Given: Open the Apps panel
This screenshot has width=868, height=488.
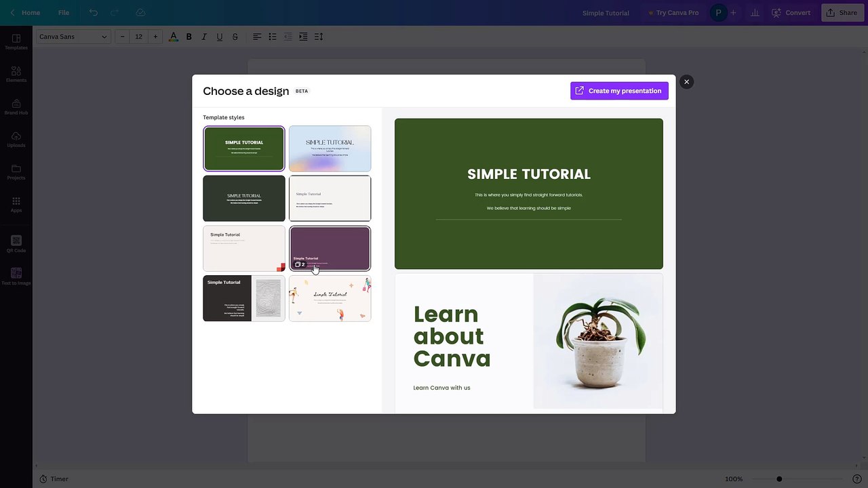Looking at the screenshot, I should click(x=16, y=204).
